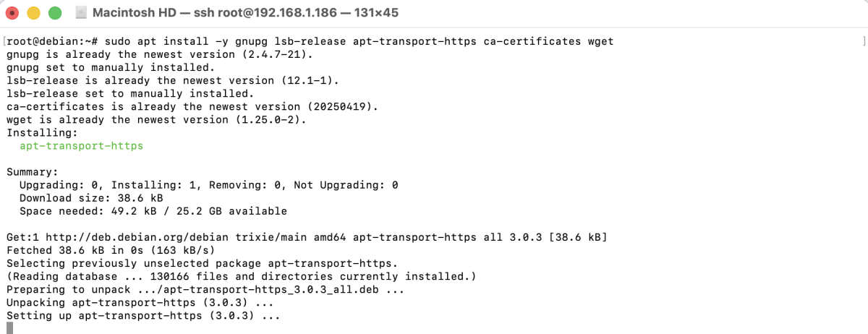
Task: Close the terminal window with red button
Action: [12, 14]
